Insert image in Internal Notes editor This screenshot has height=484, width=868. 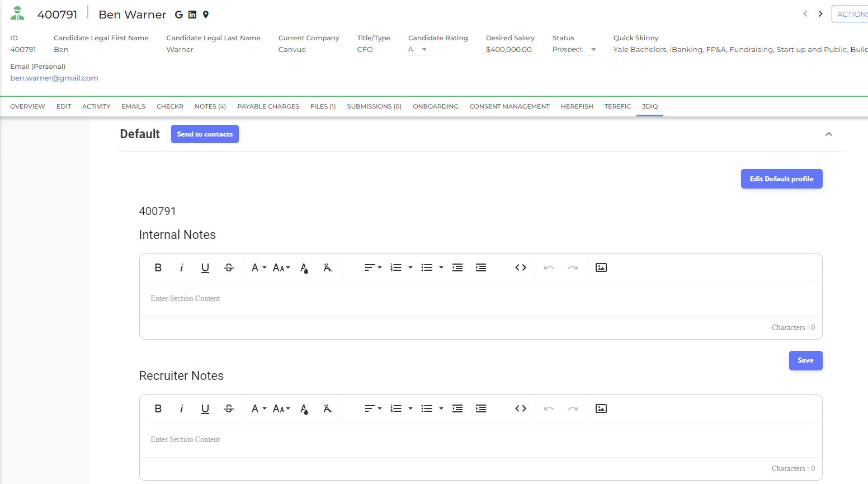pyautogui.click(x=601, y=267)
